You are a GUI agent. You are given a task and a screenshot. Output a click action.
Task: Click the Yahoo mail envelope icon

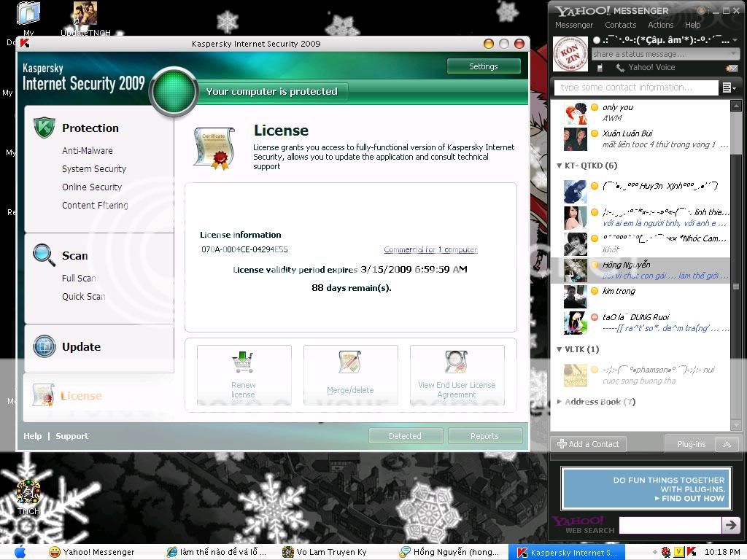click(732, 68)
